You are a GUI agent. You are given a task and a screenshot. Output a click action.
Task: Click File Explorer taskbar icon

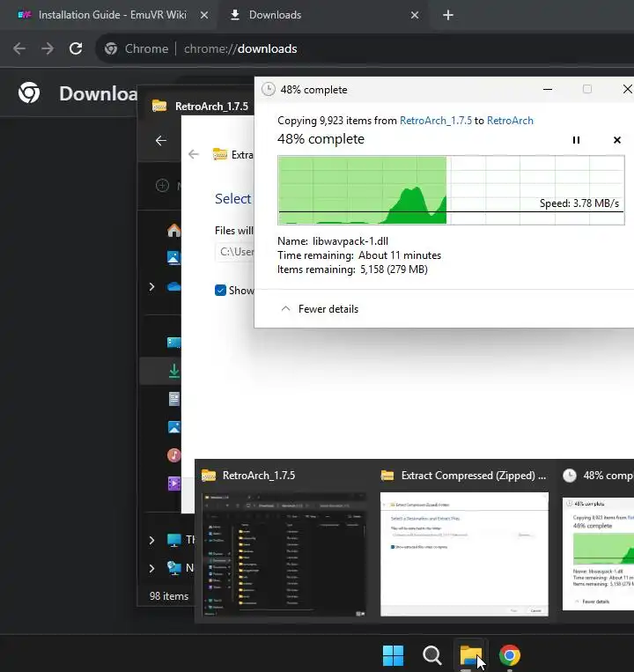(x=471, y=655)
